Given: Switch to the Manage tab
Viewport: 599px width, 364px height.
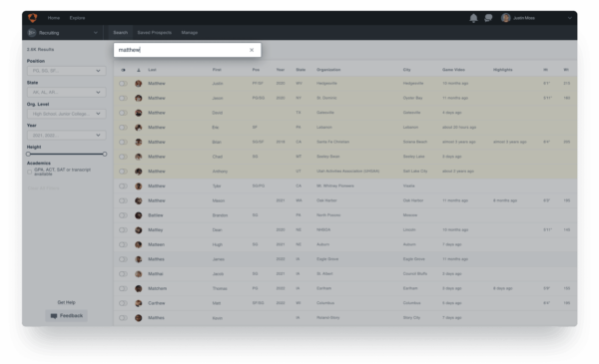Looking at the screenshot, I should click(x=190, y=33).
